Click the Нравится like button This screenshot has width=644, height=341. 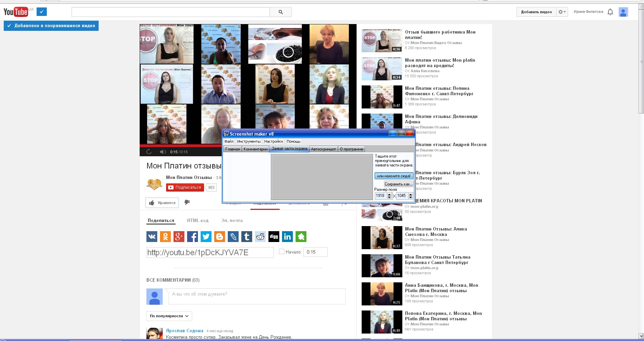point(162,203)
